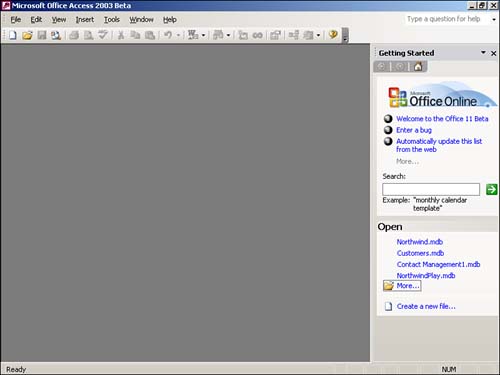Click the Print toolbar icon
Viewport: 500px width, 375px height.
pos(74,35)
